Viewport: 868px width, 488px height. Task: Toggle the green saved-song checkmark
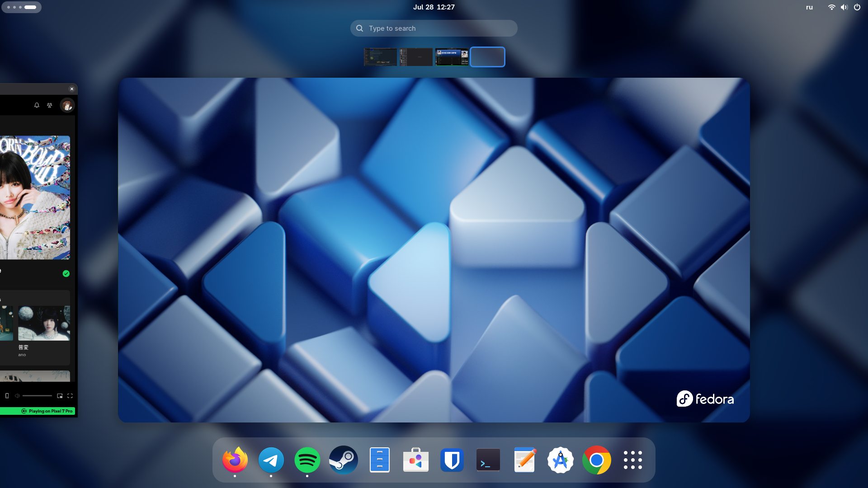pos(66,273)
